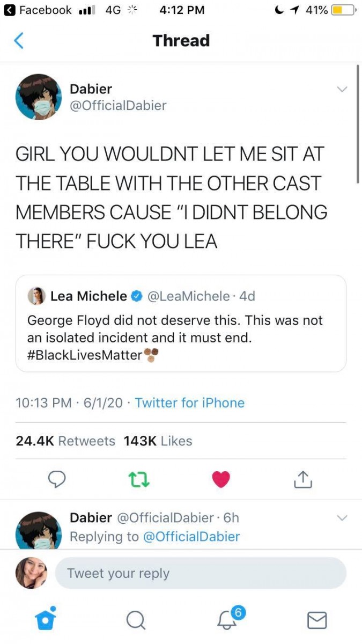This screenshot has height=644, width=362.
Task: View the 143K Likes list
Action: (x=158, y=441)
